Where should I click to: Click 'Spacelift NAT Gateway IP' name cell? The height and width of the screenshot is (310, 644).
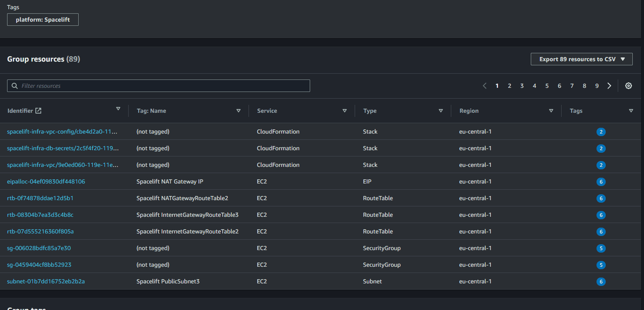(170, 181)
